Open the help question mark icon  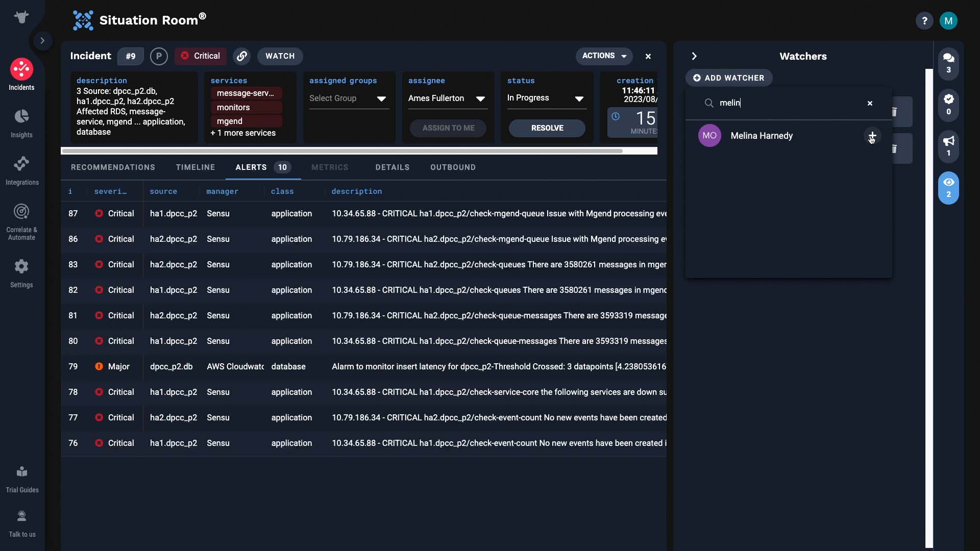[x=924, y=21]
